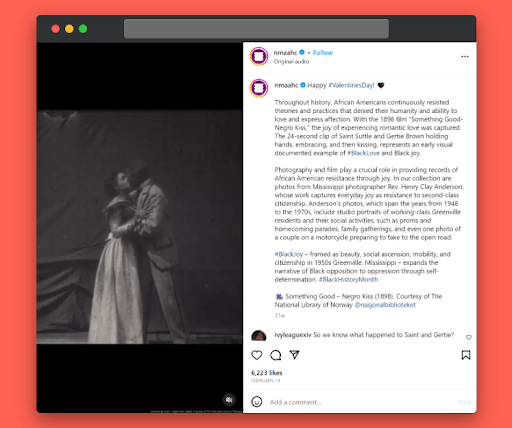Unmute the video with the speaker icon

(229, 399)
